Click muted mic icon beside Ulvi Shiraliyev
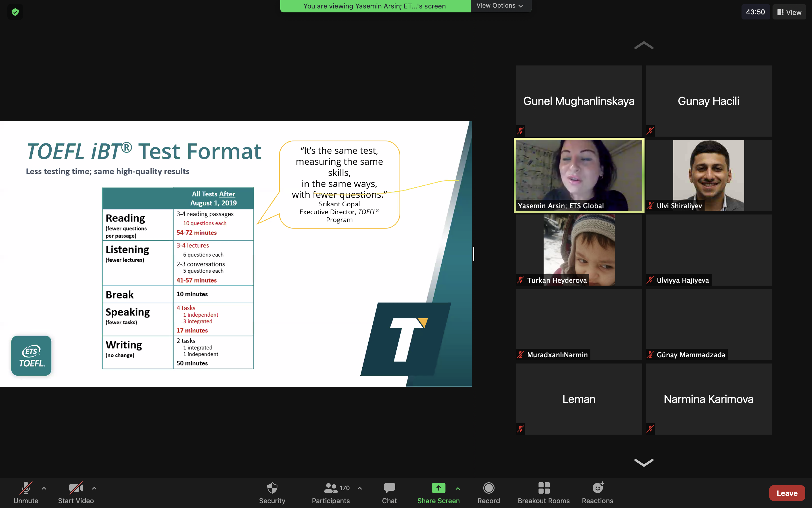The width and height of the screenshot is (812, 508). (x=650, y=206)
